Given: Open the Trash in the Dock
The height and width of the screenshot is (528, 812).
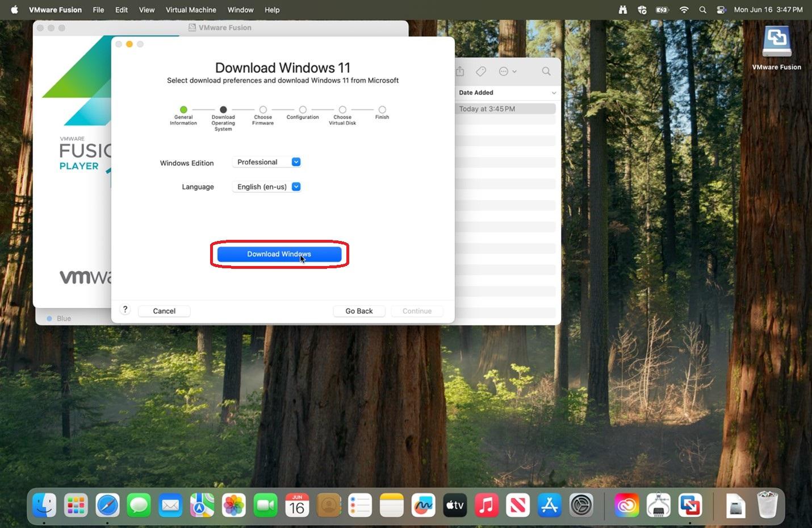Looking at the screenshot, I should click(767, 505).
